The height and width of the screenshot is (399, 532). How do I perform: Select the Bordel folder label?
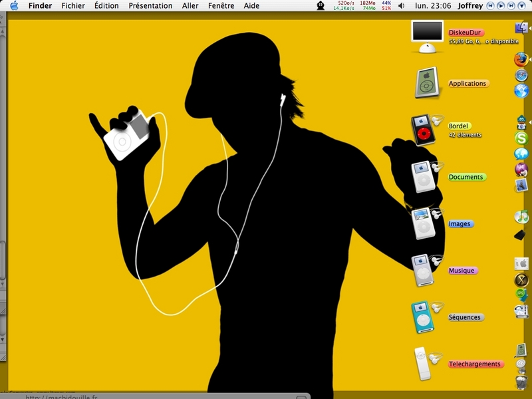click(x=458, y=126)
